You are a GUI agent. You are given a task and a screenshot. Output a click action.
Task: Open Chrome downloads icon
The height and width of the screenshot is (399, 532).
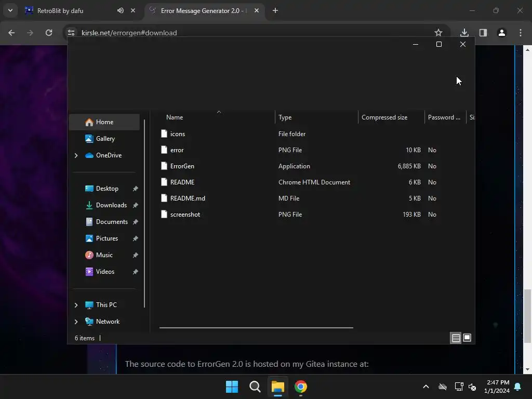(464, 33)
